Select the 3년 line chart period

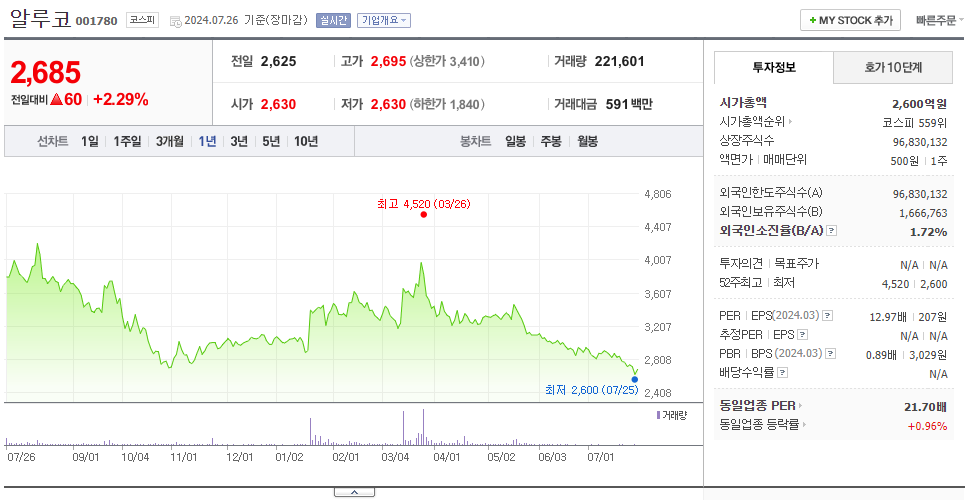tap(239, 141)
